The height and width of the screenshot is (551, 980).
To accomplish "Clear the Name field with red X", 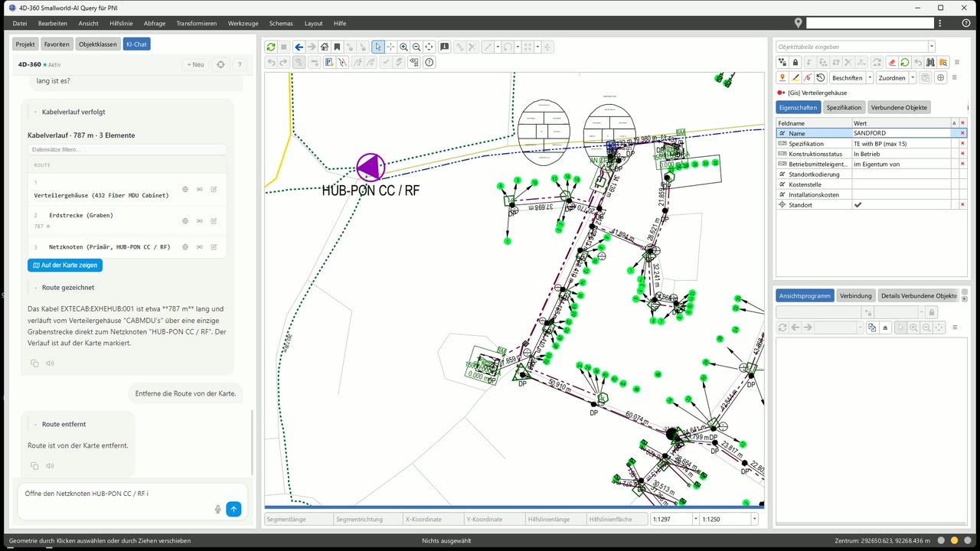I will (x=962, y=133).
